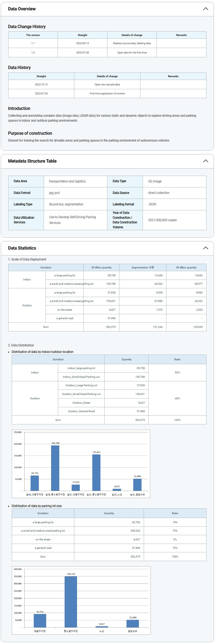This screenshot has width=215, height=644.
Task: Collapse the Data Statistics section chevron
Action: click(205, 248)
